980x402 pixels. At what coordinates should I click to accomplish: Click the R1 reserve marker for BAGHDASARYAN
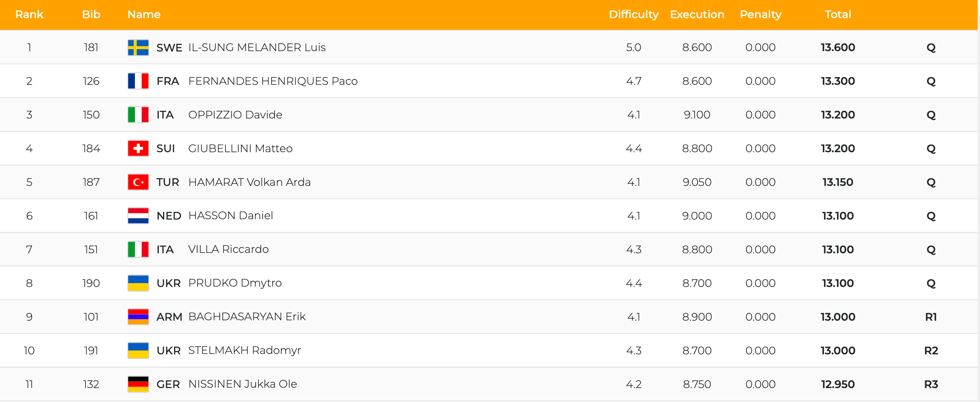tap(931, 317)
